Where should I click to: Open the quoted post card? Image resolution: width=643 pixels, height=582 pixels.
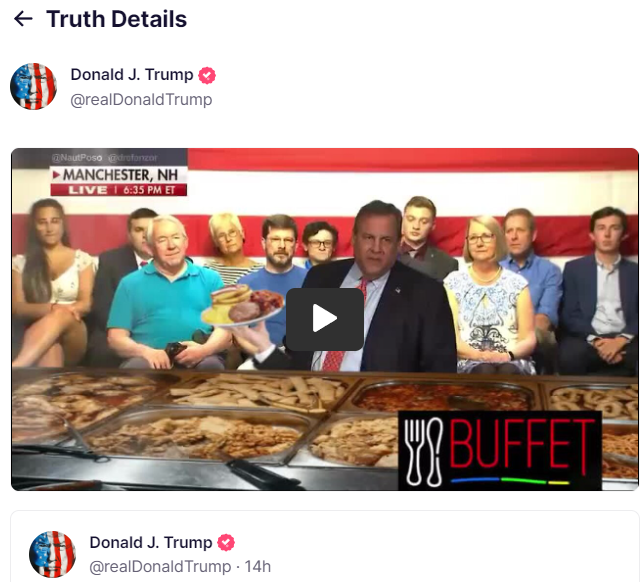325,546
